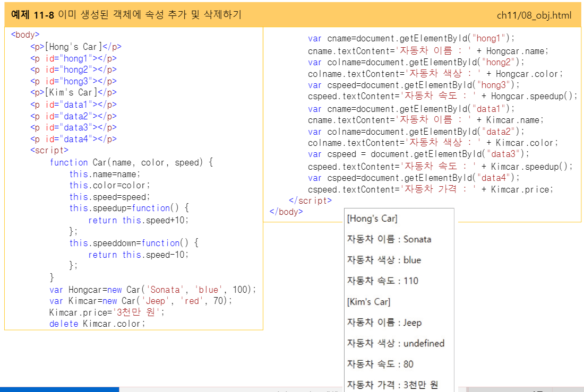Click the line ending with '+ Kimcar.name;'
The image size is (584, 392).
coord(426,120)
